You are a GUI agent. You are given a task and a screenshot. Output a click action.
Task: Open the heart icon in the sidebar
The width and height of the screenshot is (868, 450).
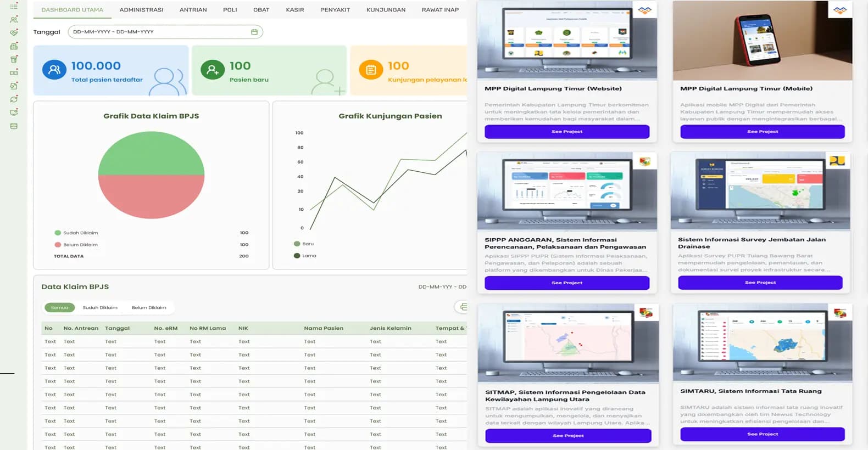[14, 32]
